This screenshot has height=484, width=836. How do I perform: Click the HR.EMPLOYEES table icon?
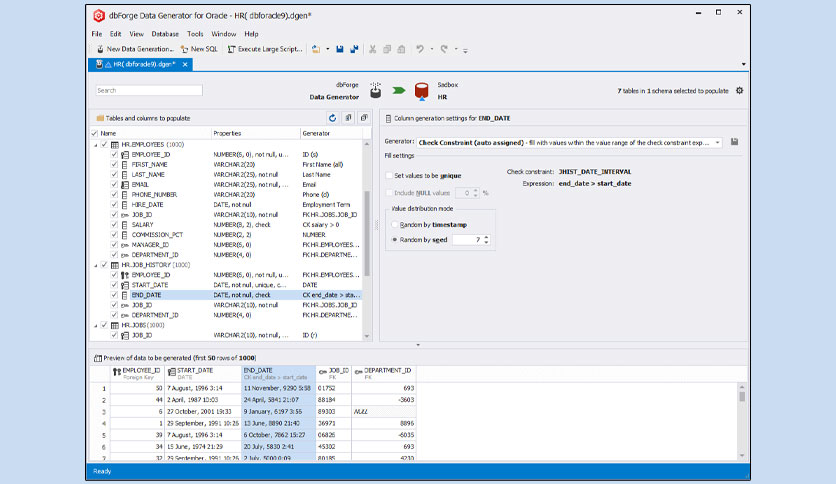[x=115, y=144]
